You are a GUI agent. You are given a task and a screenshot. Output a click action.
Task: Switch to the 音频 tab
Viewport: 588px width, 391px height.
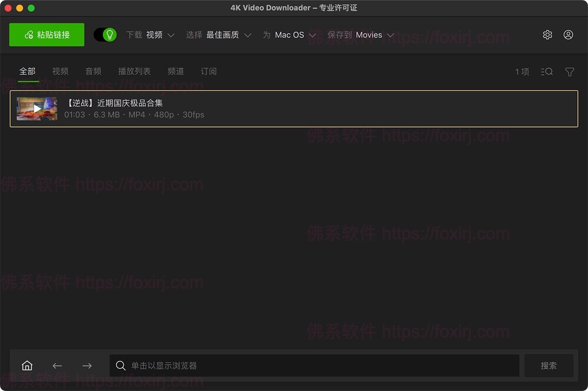93,71
